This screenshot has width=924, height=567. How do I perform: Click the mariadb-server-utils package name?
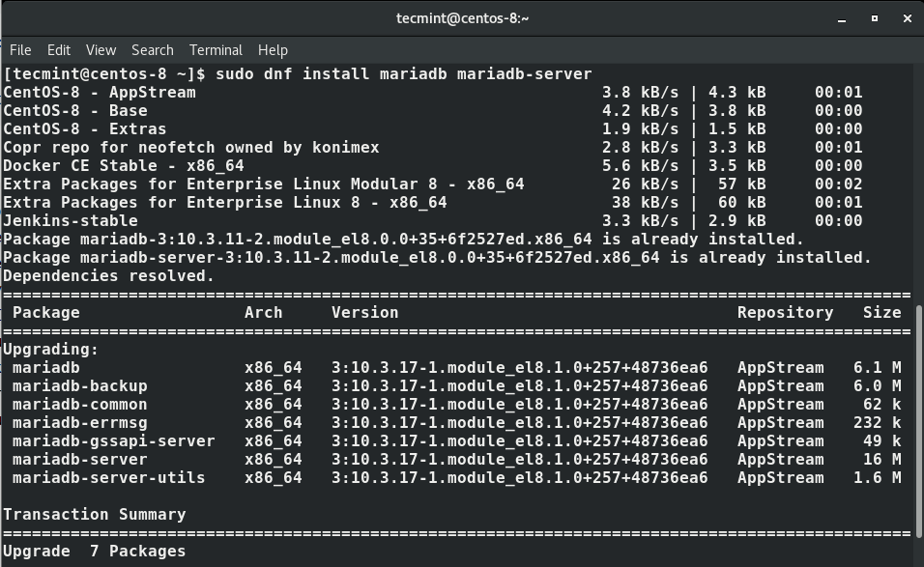[109, 478]
